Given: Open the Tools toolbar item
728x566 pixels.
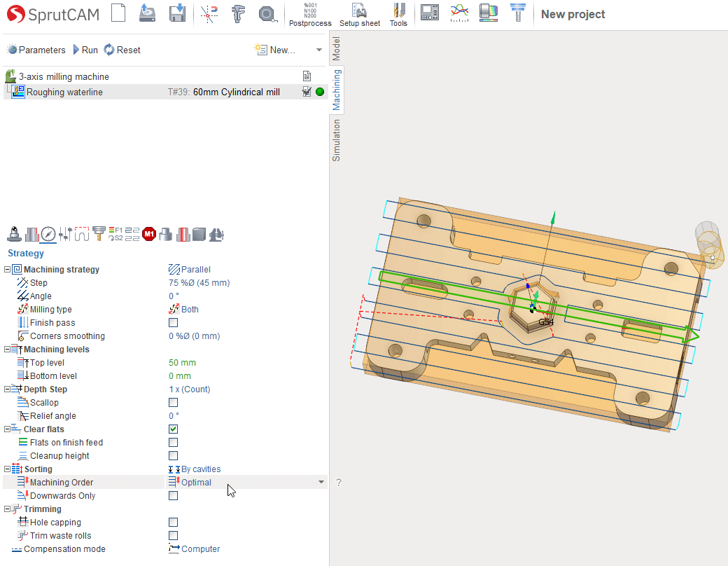Looking at the screenshot, I should 398,15.
